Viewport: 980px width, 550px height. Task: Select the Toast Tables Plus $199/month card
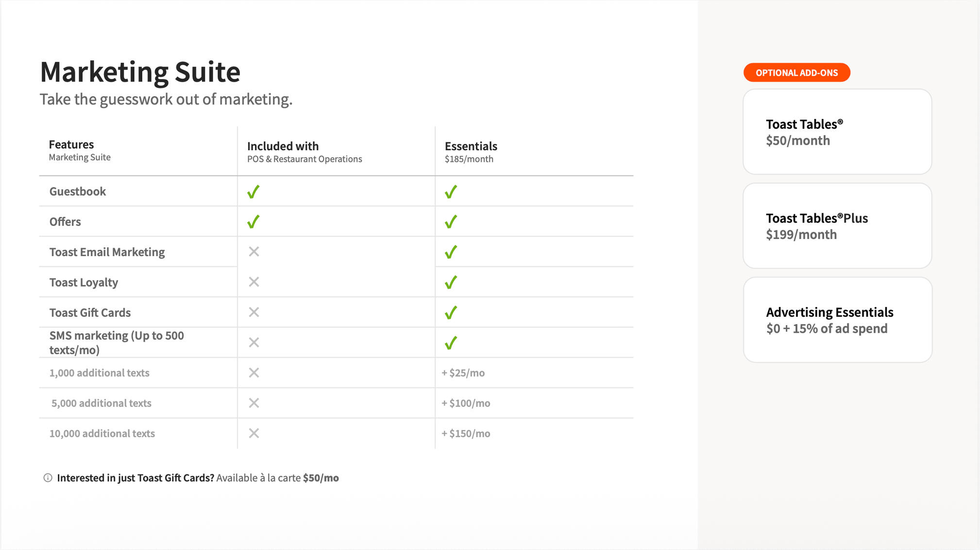point(837,226)
